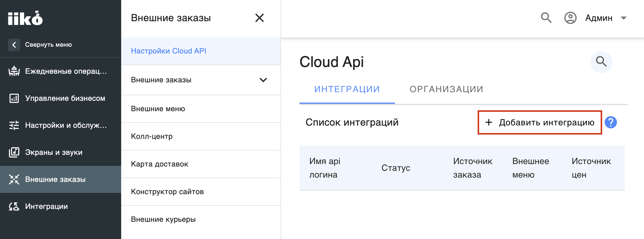
Task: Click Свернуть меню label
Action: [x=49, y=45]
